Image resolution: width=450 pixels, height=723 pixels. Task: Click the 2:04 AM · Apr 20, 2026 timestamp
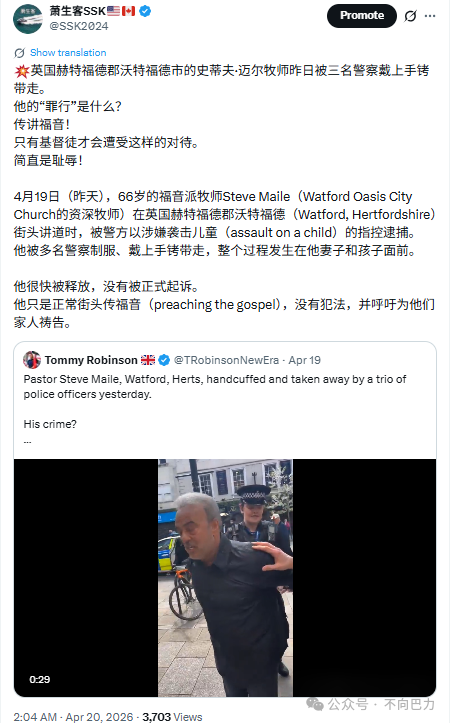(x=73, y=717)
